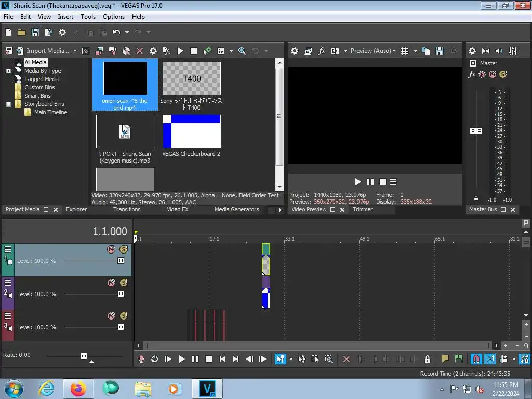The width and height of the screenshot is (532, 399).
Task: Mute video track 1
Action: (x=111, y=249)
